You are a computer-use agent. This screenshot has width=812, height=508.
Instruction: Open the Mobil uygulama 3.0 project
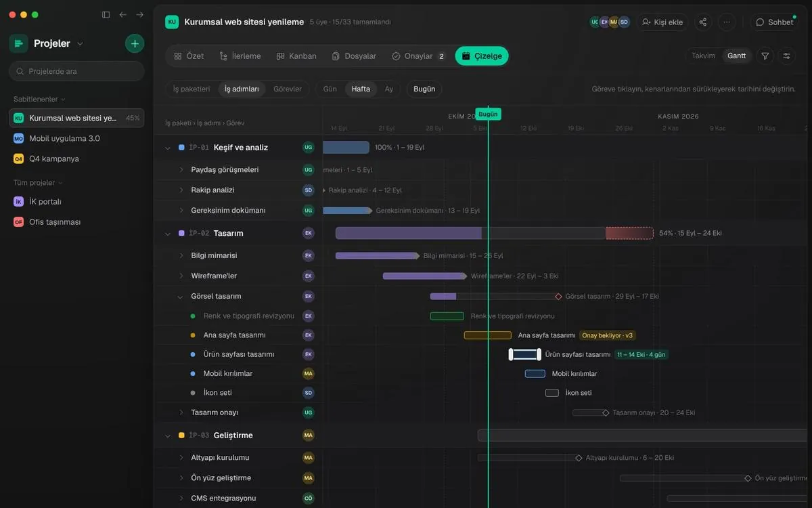pos(76,138)
